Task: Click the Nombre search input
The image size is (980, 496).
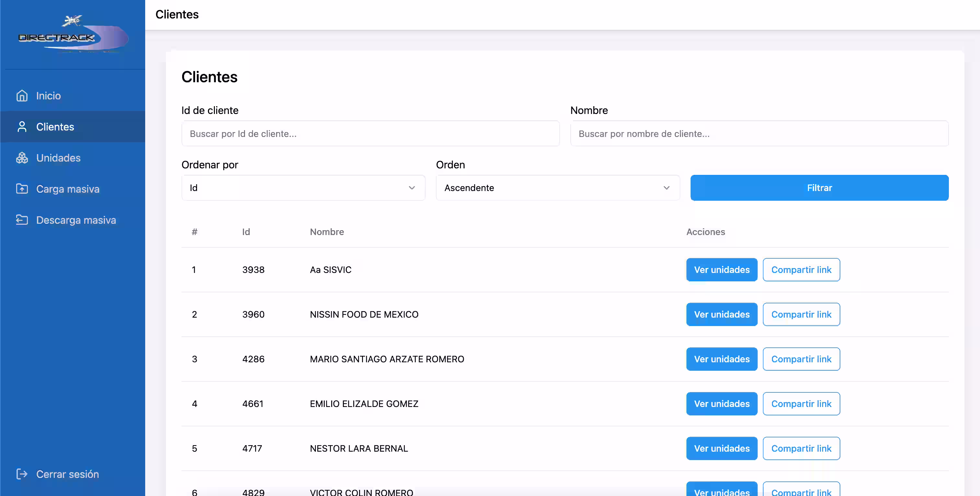Action: pyautogui.click(x=759, y=134)
